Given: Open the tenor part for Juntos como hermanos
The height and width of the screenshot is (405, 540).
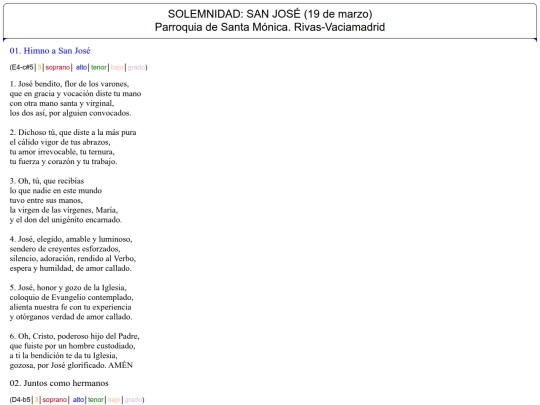Looking at the screenshot, I should point(95,400).
